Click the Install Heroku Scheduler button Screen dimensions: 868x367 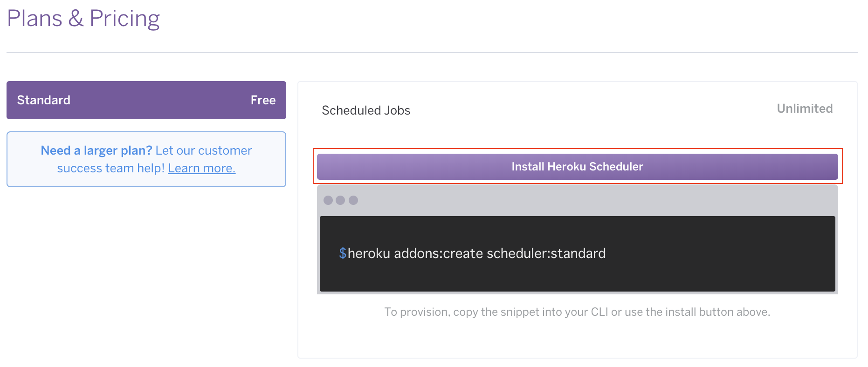point(577,167)
